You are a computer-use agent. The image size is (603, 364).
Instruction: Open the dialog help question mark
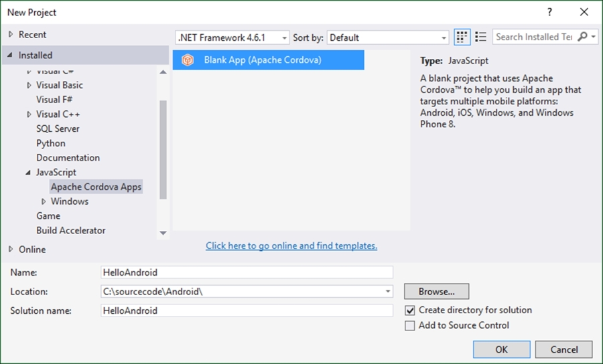pos(549,12)
